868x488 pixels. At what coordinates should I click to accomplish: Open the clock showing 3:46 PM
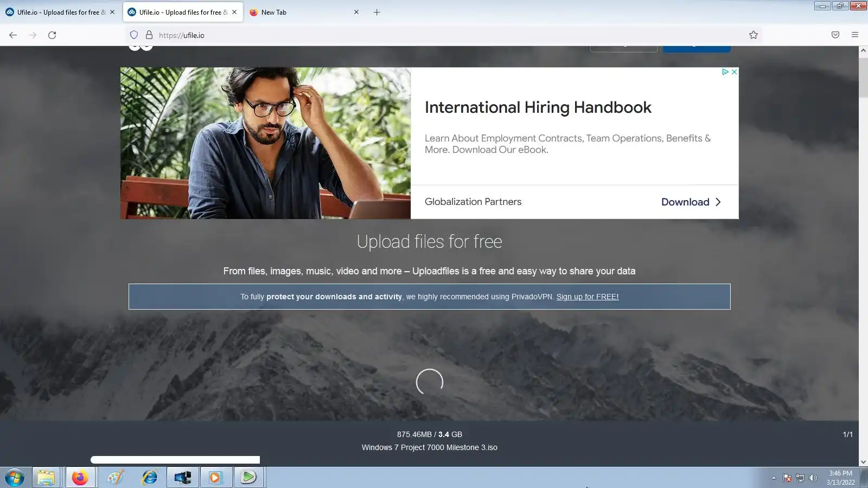pyautogui.click(x=840, y=478)
